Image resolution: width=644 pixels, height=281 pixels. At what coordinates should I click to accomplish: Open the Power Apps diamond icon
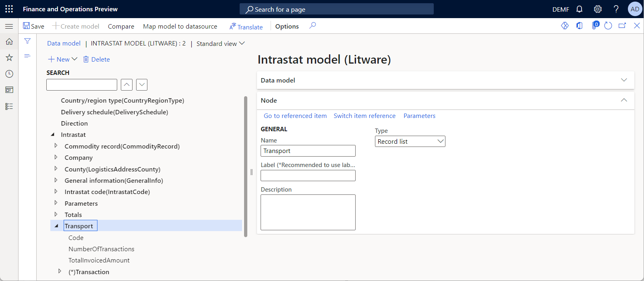565,26
